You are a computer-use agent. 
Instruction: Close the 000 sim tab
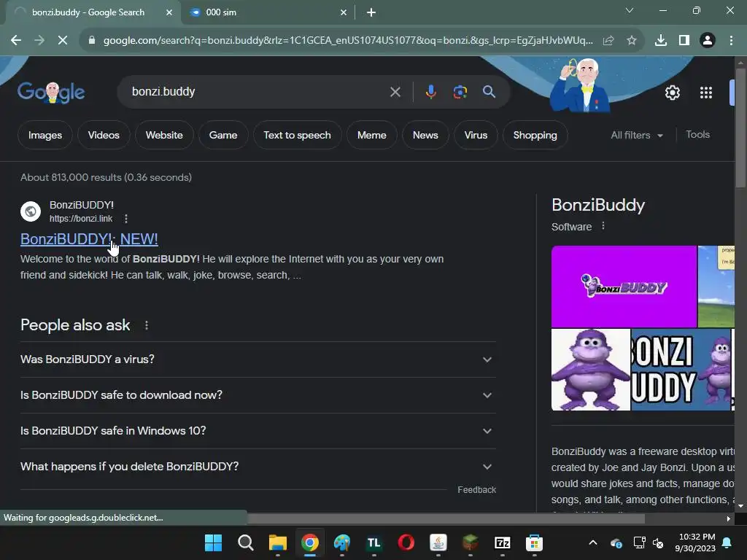pos(344,12)
